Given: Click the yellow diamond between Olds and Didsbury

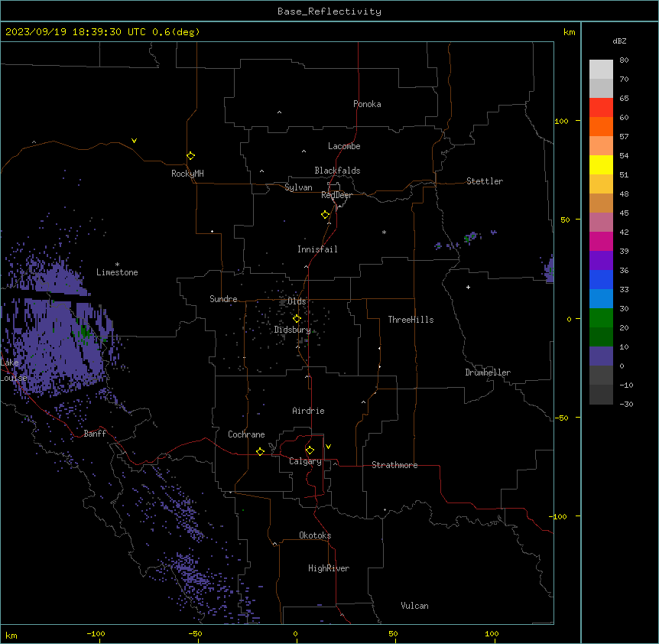Looking at the screenshot, I should 297,319.
